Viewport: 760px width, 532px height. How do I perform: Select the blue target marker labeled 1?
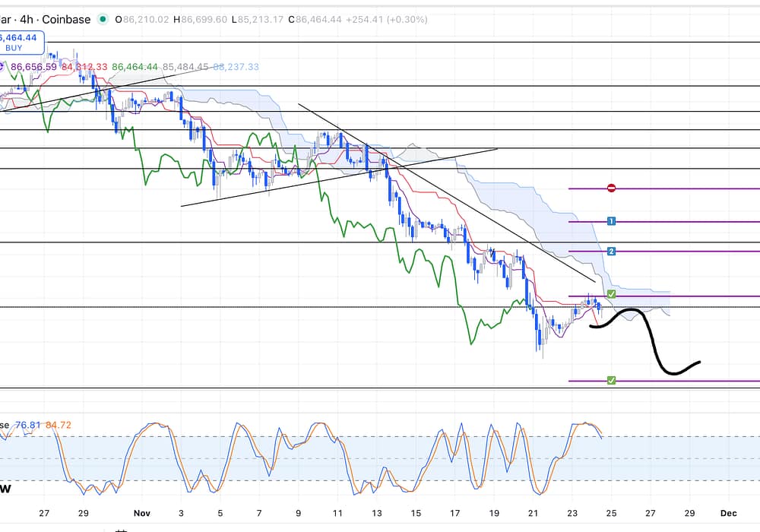pyautogui.click(x=611, y=221)
